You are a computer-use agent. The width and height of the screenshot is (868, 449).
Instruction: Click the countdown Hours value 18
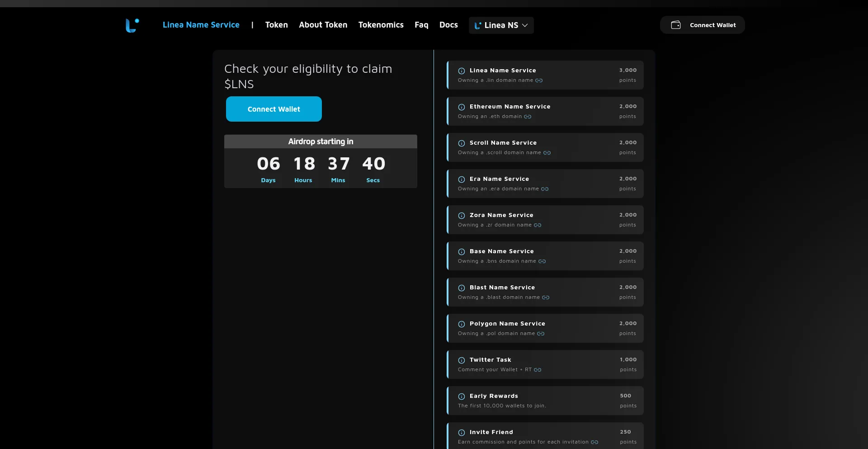coord(304,164)
